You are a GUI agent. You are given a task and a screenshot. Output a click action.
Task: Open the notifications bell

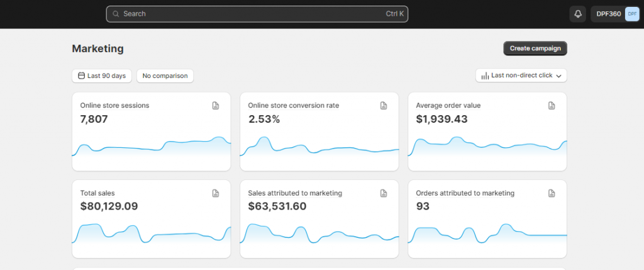pos(577,14)
